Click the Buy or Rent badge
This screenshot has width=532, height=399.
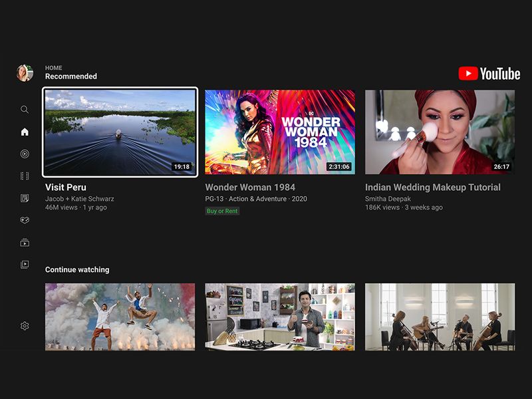click(x=222, y=211)
